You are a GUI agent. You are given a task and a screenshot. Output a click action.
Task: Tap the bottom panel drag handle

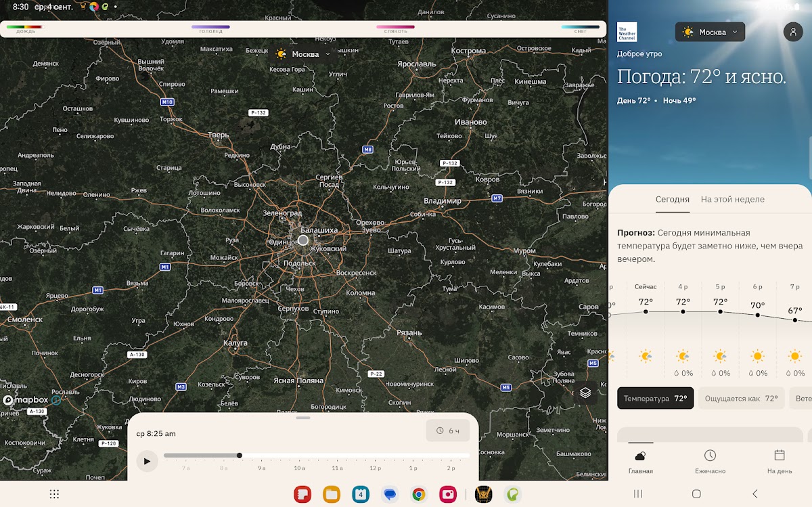coord(303,418)
